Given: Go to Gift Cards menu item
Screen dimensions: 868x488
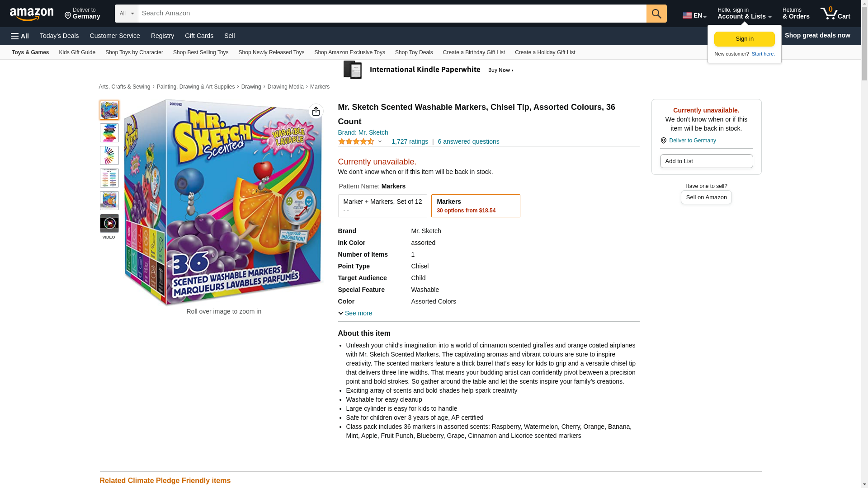Looking at the screenshot, I should [199, 36].
